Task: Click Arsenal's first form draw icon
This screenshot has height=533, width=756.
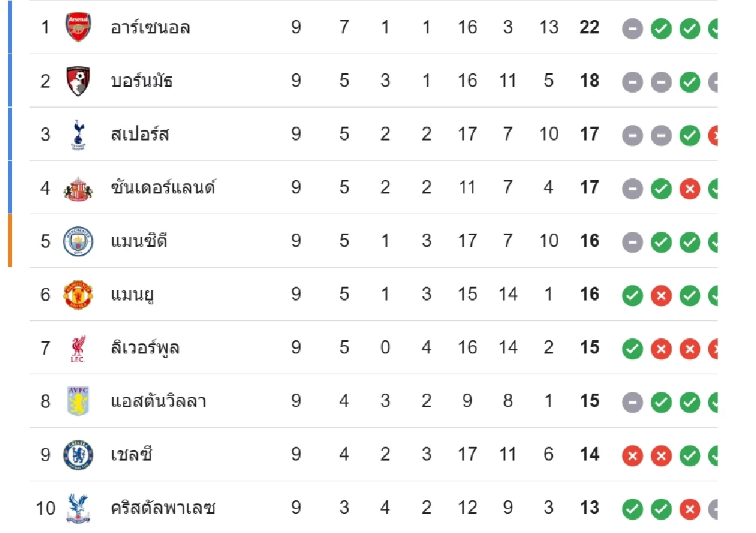Action: [633, 28]
